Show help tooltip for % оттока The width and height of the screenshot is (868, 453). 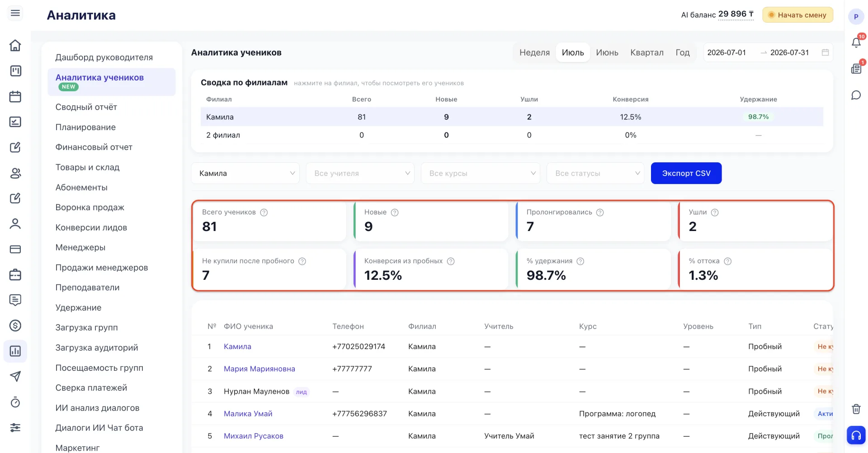coord(727,261)
